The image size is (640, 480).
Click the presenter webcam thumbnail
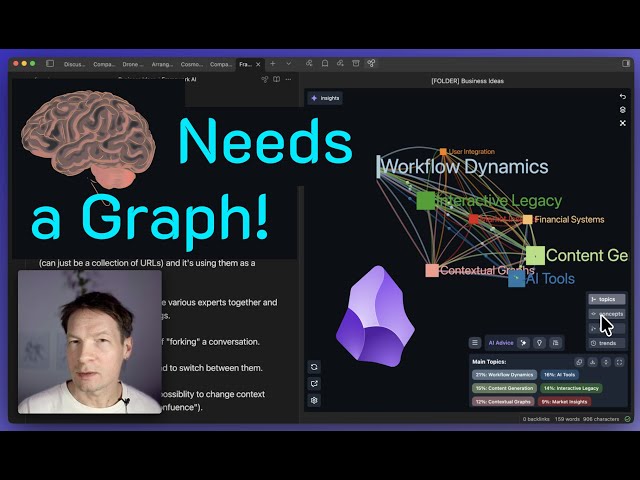pos(90,342)
